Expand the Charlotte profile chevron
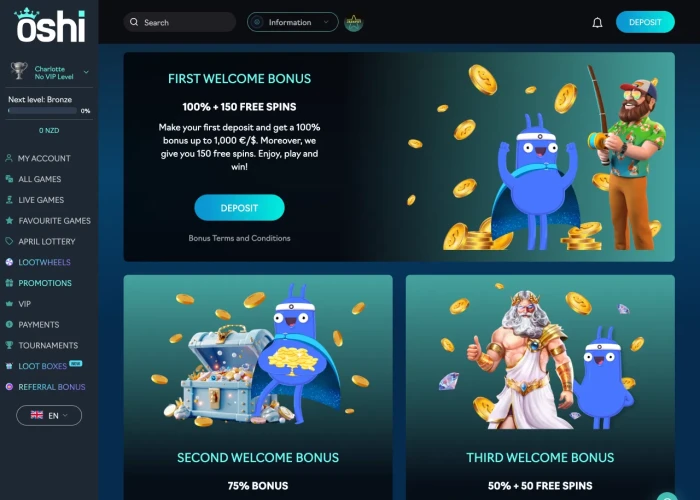 (x=86, y=72)
